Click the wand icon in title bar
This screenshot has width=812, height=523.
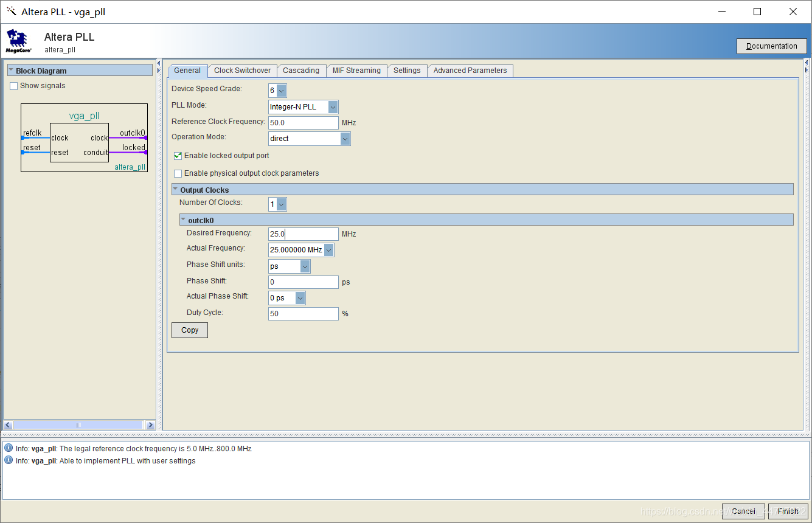click(x=11, y=12)
